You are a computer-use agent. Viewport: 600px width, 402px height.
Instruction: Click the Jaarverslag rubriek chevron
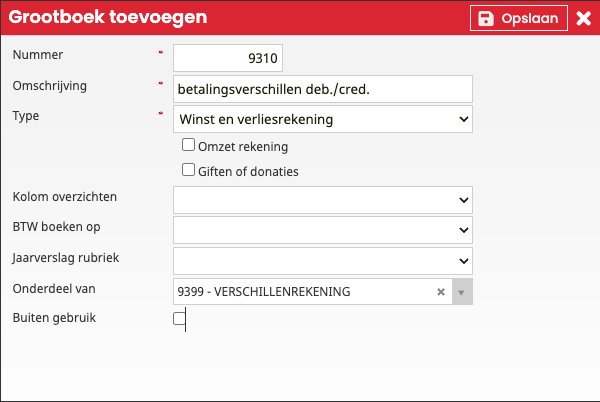(463, 261)
